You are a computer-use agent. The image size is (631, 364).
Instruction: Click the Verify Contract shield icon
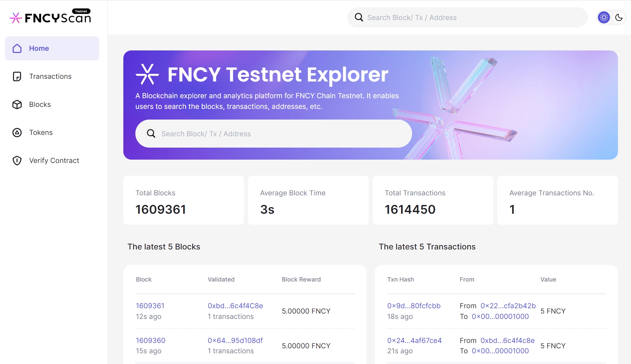pos(17,161)
